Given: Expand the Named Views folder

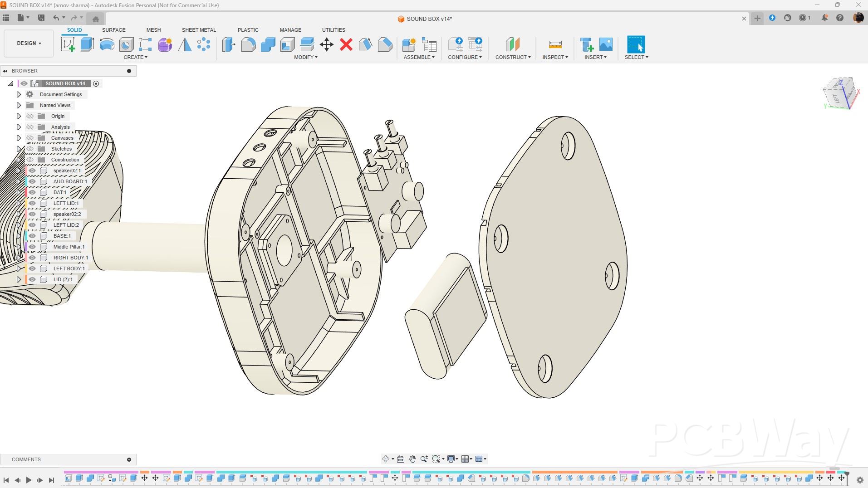Looking at the screenshot, I should (19, 105).
